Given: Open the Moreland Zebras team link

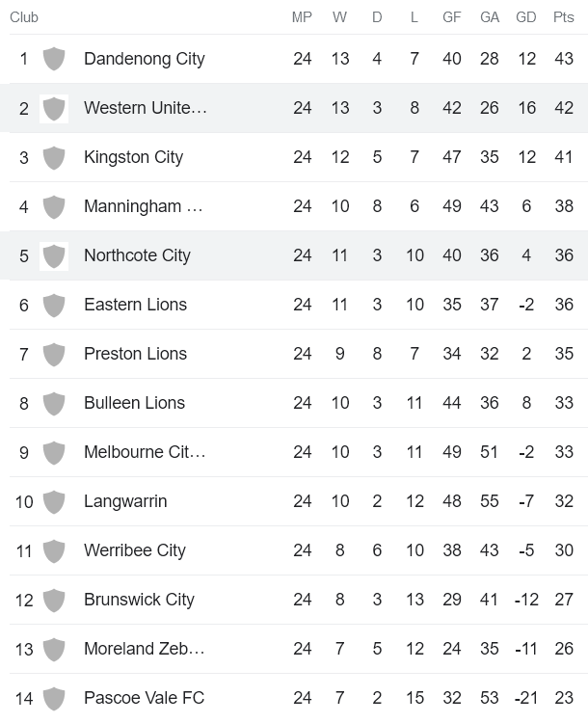Looking at the screenshot, I should click(145, 649).
